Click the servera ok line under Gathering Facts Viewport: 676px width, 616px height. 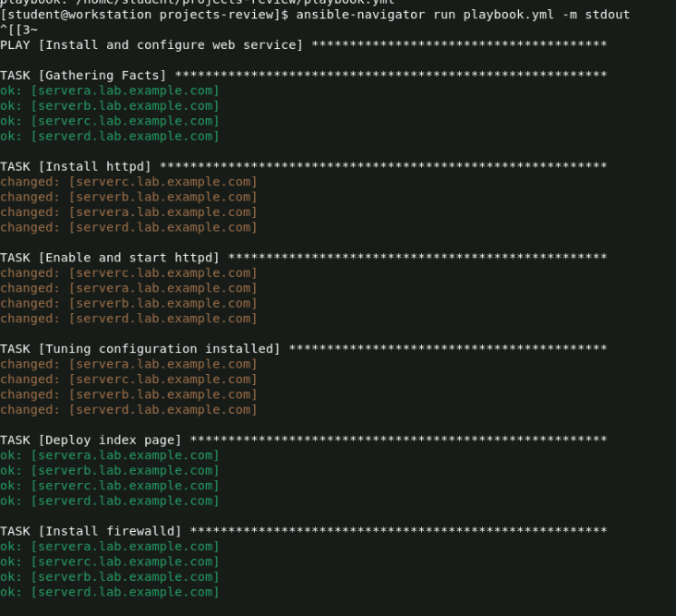point(110,91)
